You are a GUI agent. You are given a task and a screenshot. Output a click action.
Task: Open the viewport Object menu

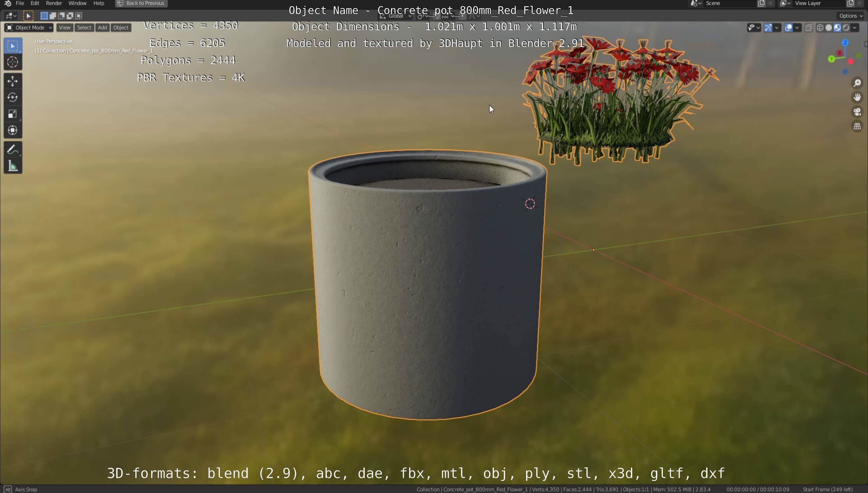point(121,27)
